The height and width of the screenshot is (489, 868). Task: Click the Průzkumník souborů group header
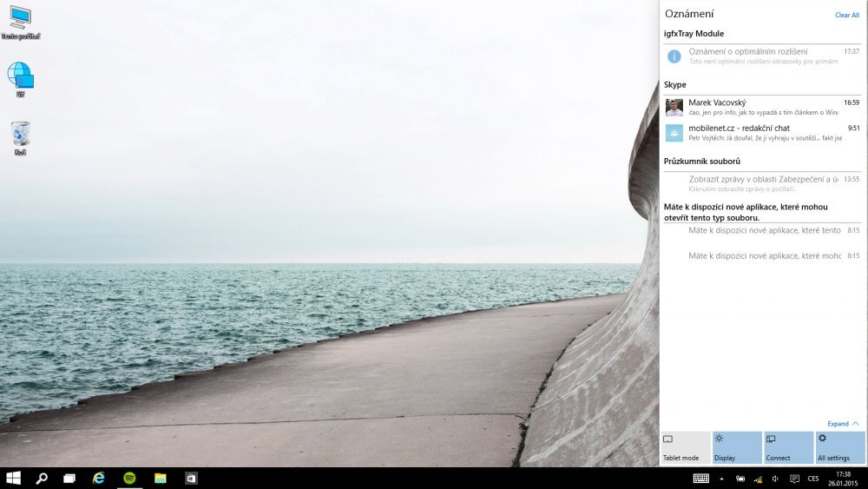tap(702, 162)
